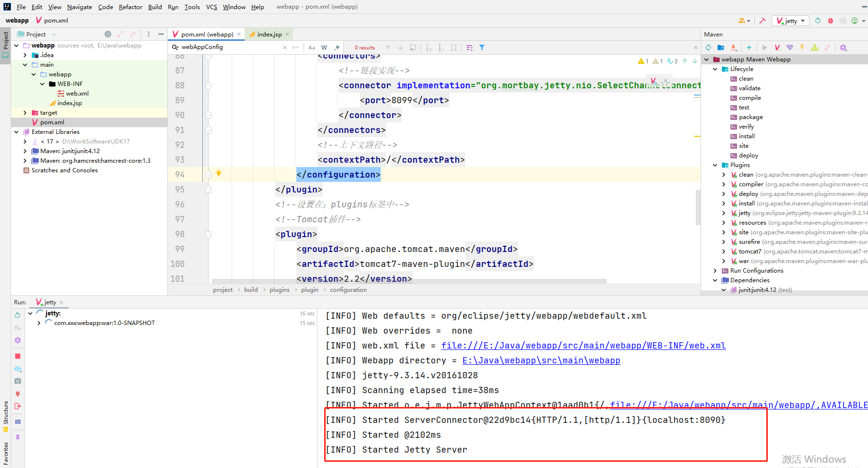Open jetty run configuration dropdown
Screen dimensions: 868x468
791,21
